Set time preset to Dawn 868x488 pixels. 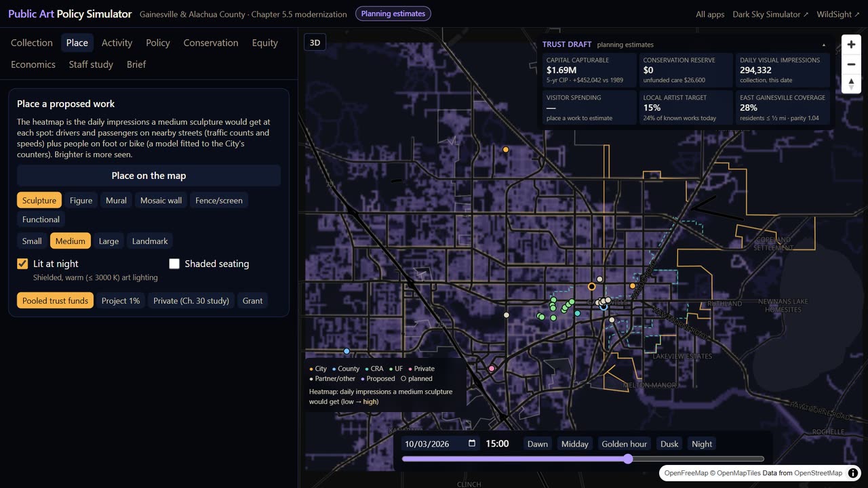point(538,444)
